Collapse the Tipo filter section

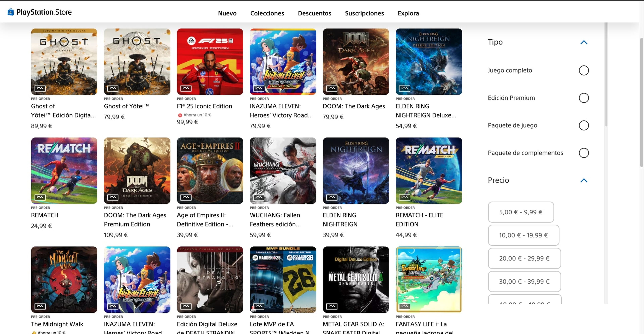pyautogui.click(x=584, y=42)
